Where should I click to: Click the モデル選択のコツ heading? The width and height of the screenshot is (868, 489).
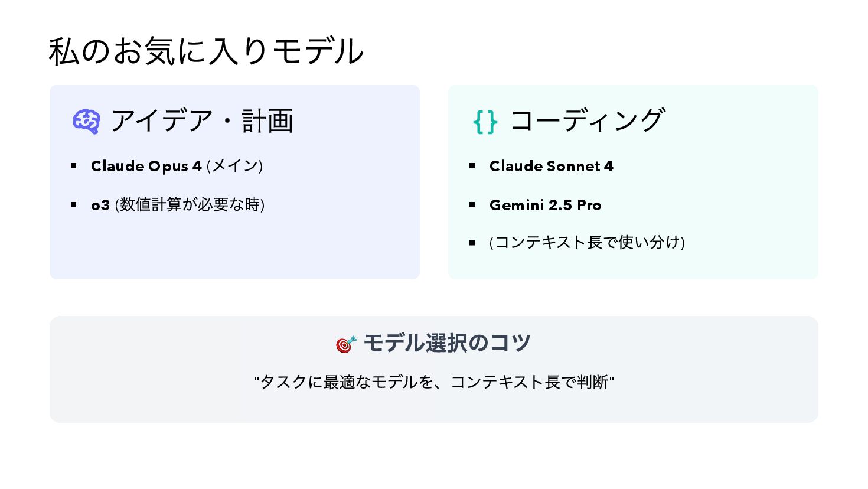click(x=446, y=343)
